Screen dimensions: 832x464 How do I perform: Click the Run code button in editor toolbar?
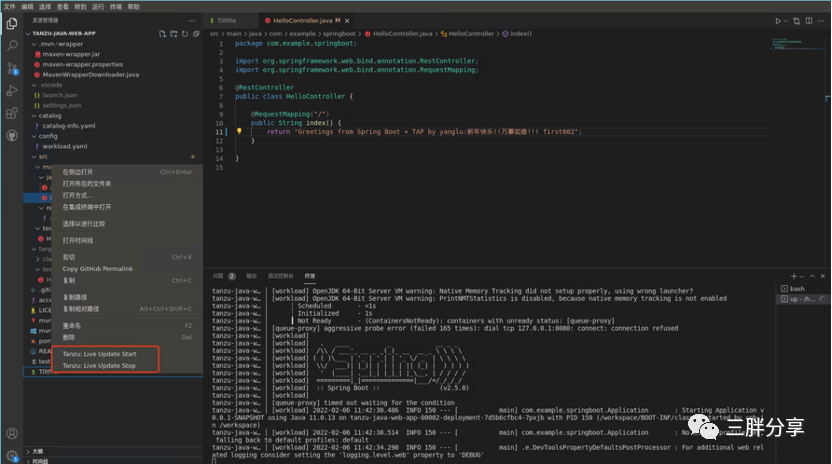tap(778, 21)
